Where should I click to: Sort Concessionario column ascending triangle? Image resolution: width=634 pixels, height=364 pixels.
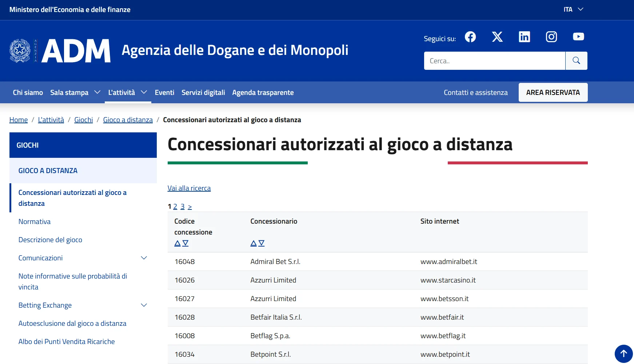[x=254, y=243]
